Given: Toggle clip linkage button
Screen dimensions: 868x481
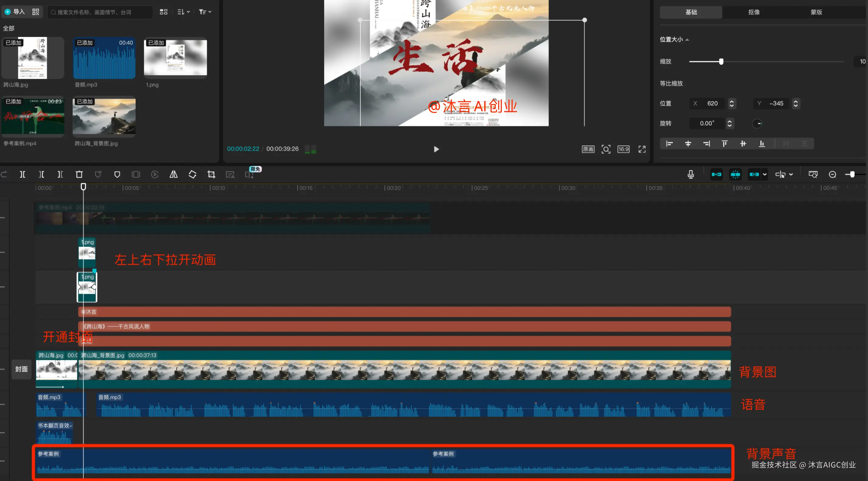Looking at the screenshot, I should (754, 174).
